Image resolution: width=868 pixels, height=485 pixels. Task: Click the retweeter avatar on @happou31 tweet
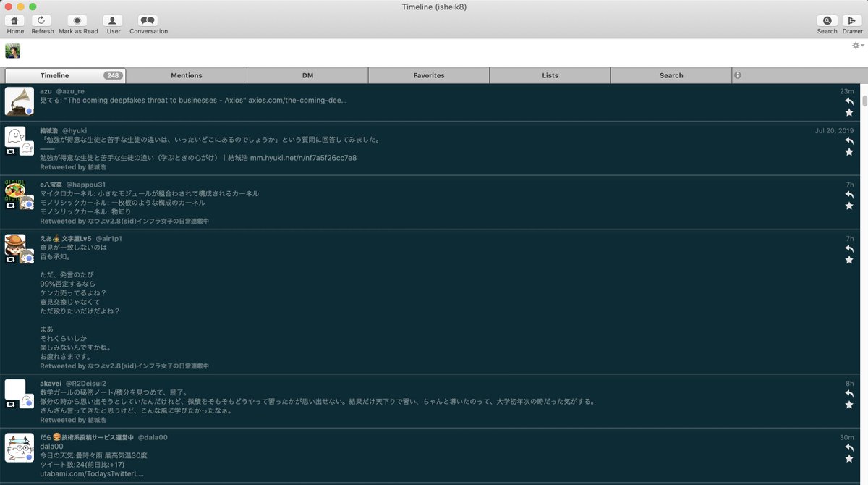coord(27,203)
